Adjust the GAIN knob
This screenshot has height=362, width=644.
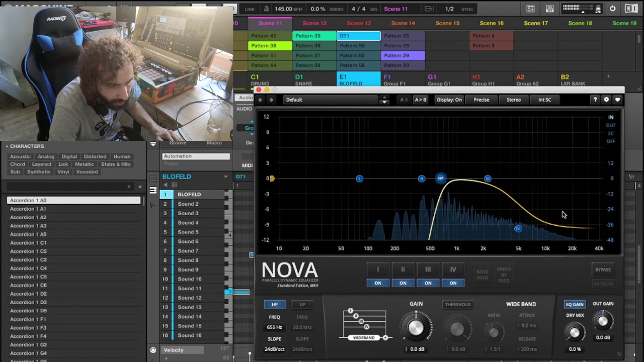416,327
